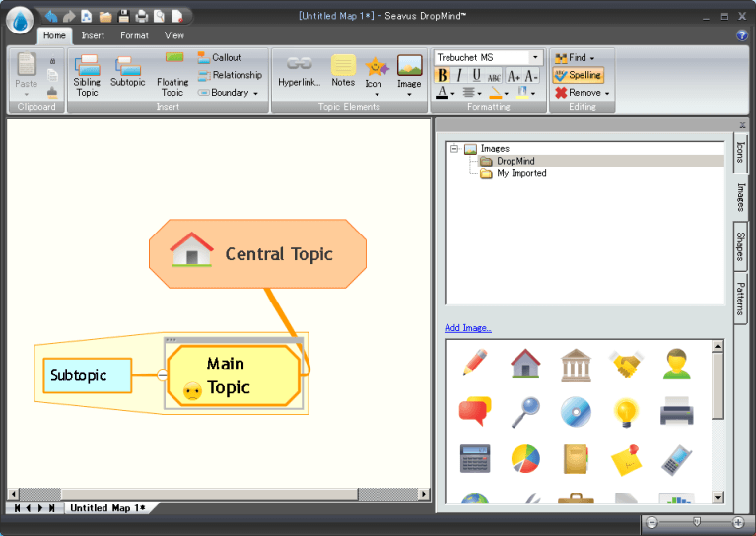
Task: Collapse the Images tree node
Action: [454, 149]
